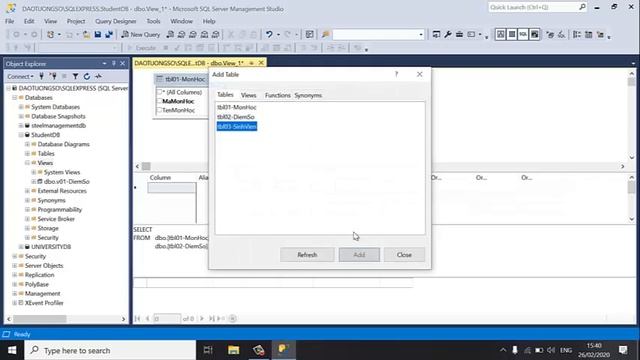Expand the Tables folder node

[27, 153]
